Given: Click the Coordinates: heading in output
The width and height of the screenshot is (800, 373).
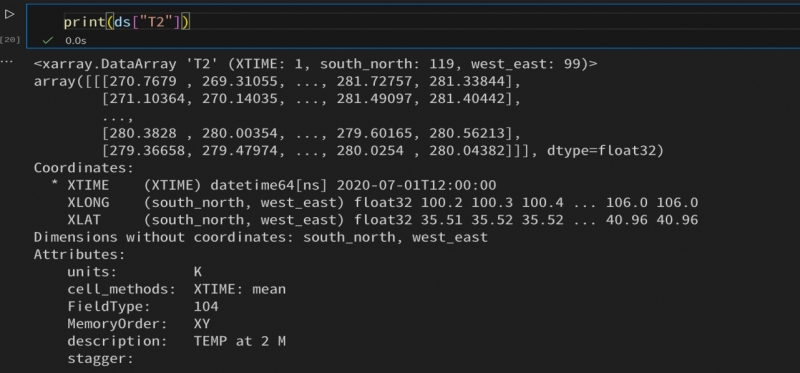Looking at the screenshot, I should click(x=84, y=168).
